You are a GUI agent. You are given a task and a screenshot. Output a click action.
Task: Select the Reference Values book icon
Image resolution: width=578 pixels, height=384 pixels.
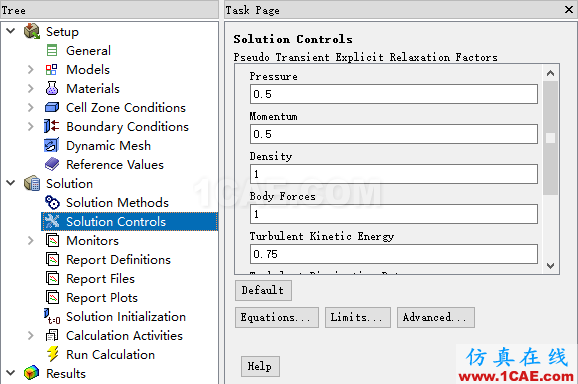coord(52,164)
